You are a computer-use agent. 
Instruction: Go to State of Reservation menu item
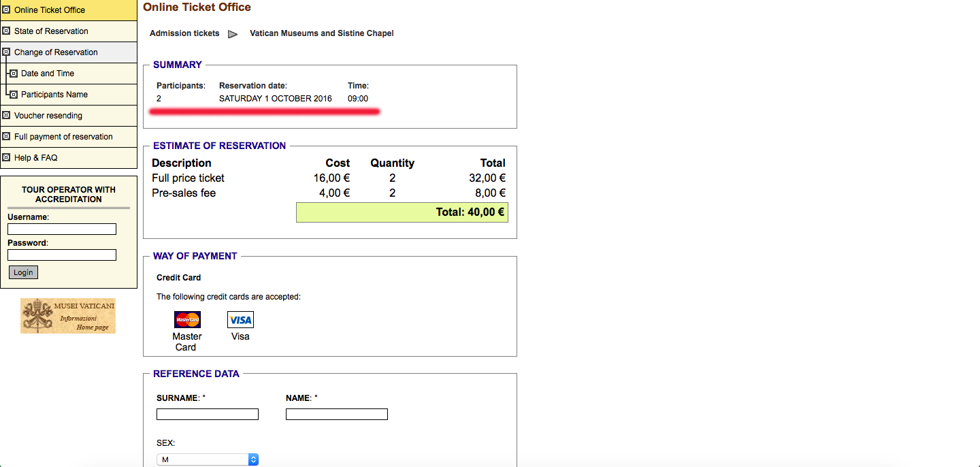(x=51, y=31)
